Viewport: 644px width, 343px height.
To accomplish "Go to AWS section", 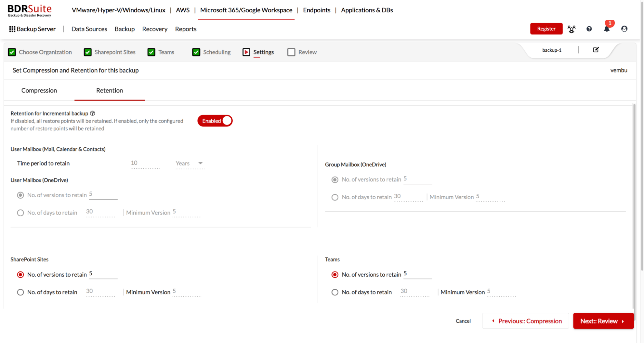I will (x=183, y=10).
